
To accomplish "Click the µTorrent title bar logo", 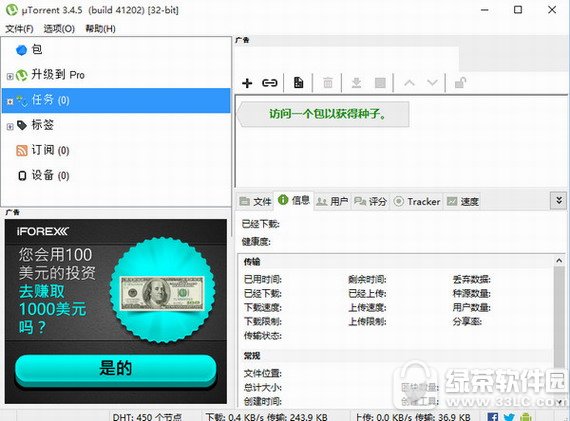I will (11, 9).
